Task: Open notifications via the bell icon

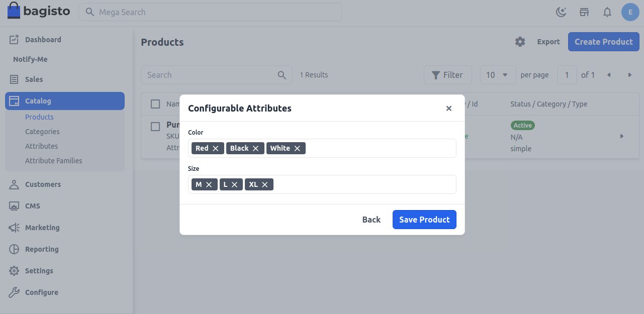Action: pyautogui.click(x=607, y=12)
